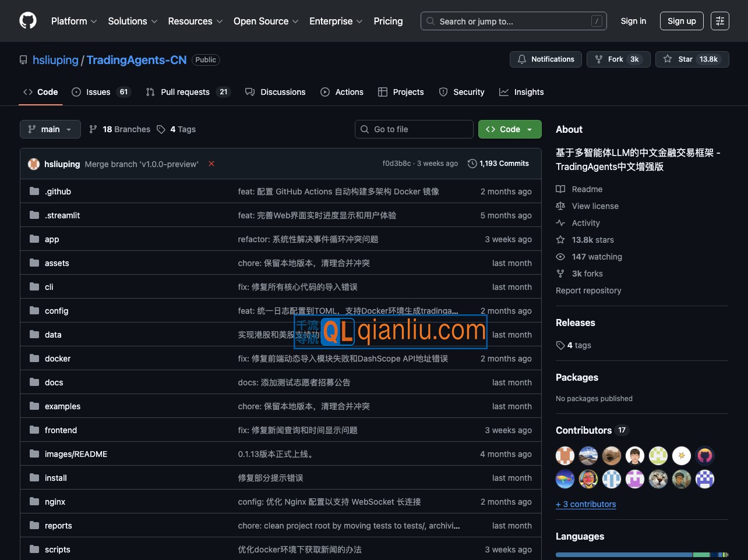Open the green Code dropdown
Screen dimensions: 748x560
pos(509,129)
